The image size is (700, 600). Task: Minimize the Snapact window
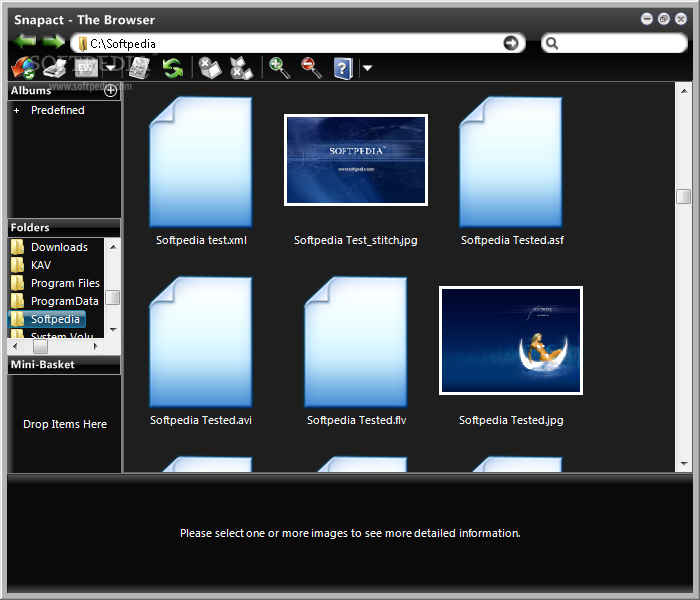[x=646, y=19]
